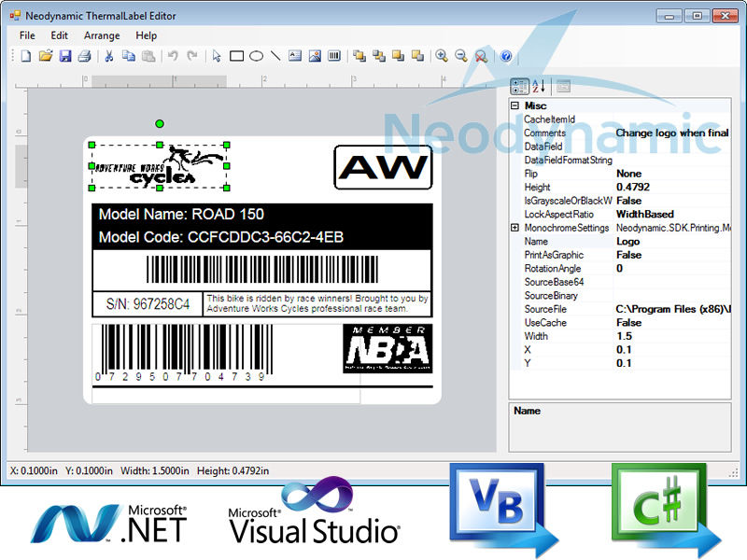Switch property grid to categorized view
Screen dimensions: 747x560
point(519,86)
